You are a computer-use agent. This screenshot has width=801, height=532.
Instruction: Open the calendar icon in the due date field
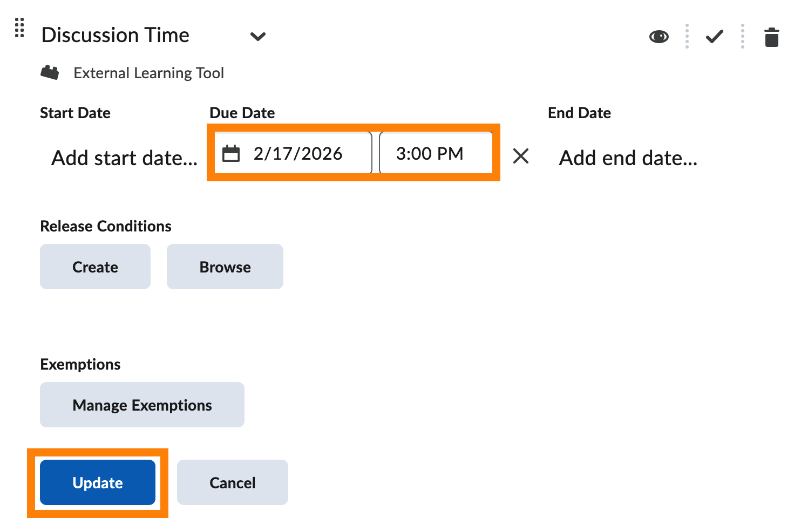click(x=232, y=153)
